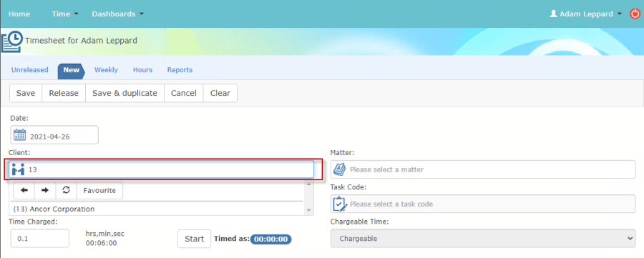Go to Home in the top navigation
Image resolution: width=644 pixels, height=258 pixels.
coord(19,14)
